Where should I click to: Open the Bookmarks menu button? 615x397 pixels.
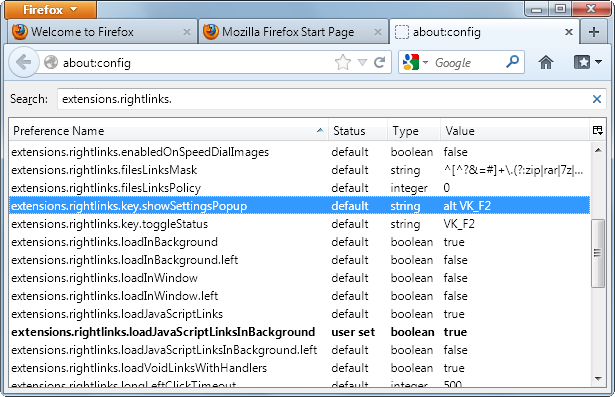pos(588,62)
